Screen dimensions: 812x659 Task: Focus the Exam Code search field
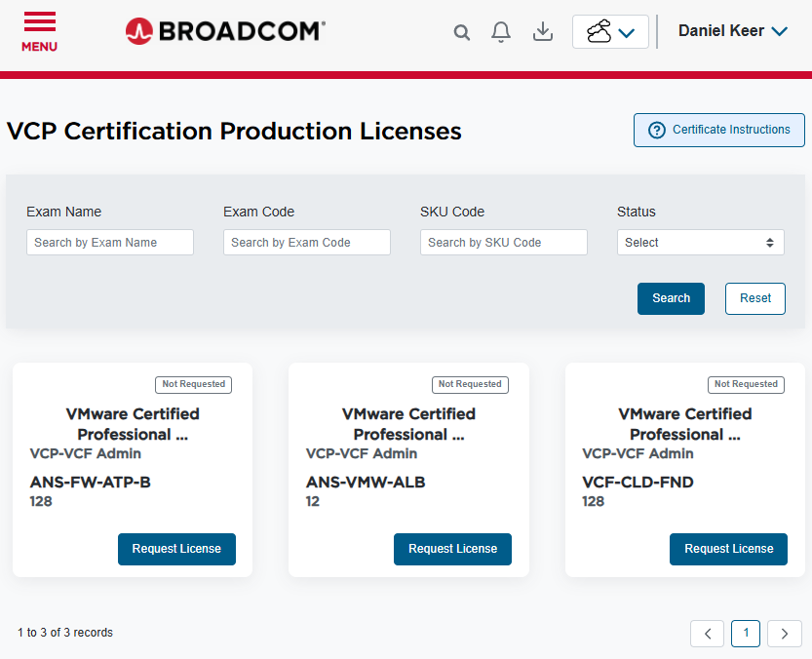click(306, 243)
